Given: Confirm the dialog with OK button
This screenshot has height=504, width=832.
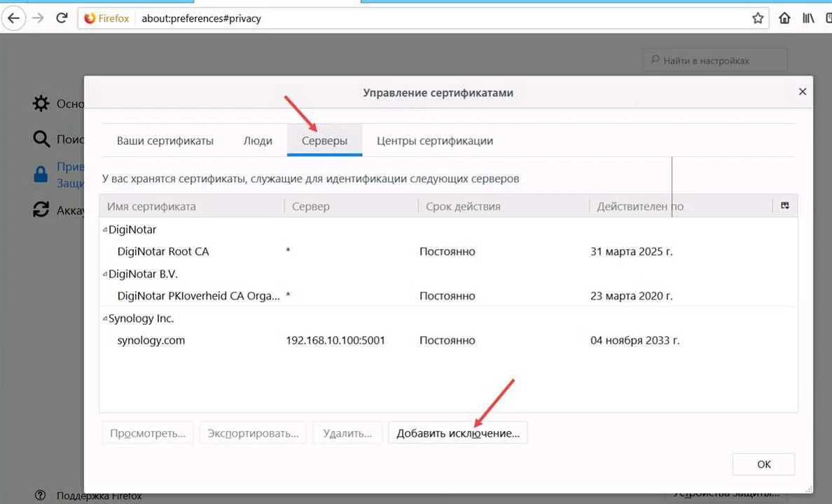Looking at the screenshot, I should pos(763,464).
